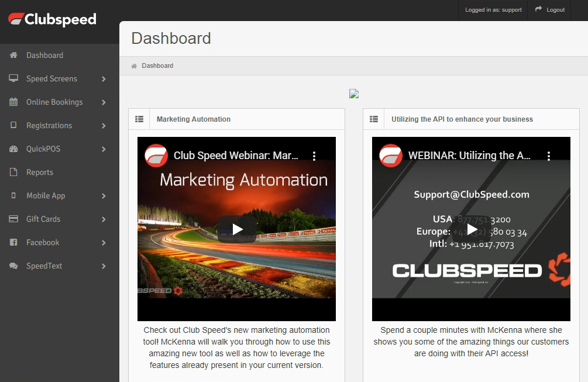Open the QuickPOS menu item
This screenshot has width=588, height=382.
60,149
